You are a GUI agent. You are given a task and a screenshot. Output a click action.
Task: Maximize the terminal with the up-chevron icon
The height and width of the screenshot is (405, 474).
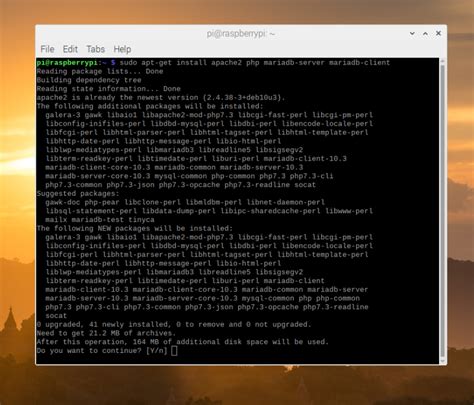click(x=425, y=34)
